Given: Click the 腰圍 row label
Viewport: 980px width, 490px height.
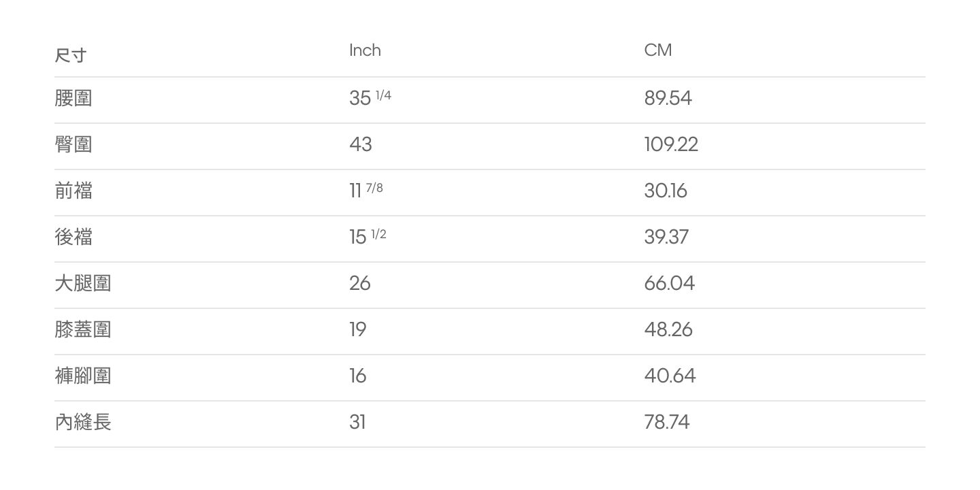Looking at the screenshot, I should tap(73, 98).
